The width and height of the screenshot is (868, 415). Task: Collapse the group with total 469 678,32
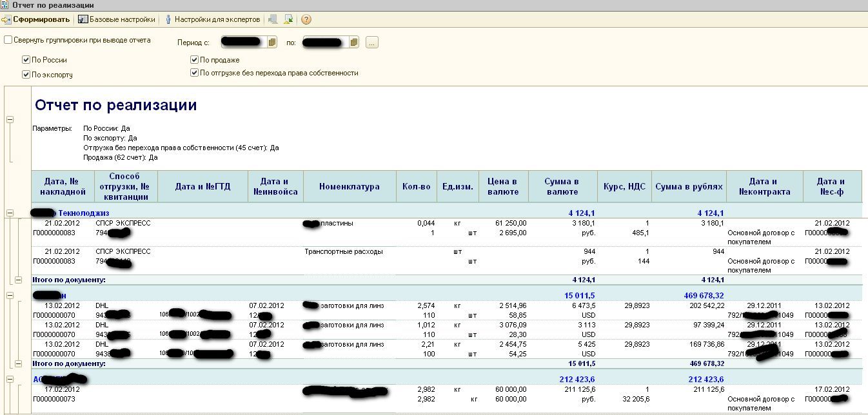coord(10,295)
